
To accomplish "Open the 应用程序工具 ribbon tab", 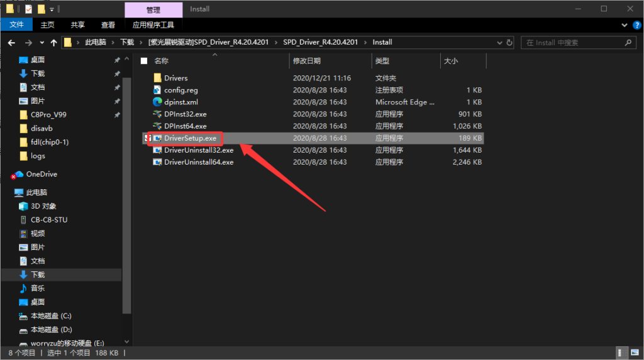I will point(153,25).
